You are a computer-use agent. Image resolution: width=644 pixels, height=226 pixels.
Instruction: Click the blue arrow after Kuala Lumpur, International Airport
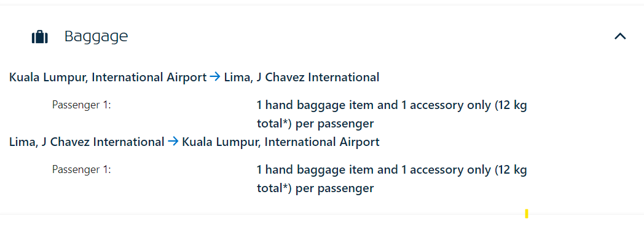pyautogui.click(x=215, y=76)
